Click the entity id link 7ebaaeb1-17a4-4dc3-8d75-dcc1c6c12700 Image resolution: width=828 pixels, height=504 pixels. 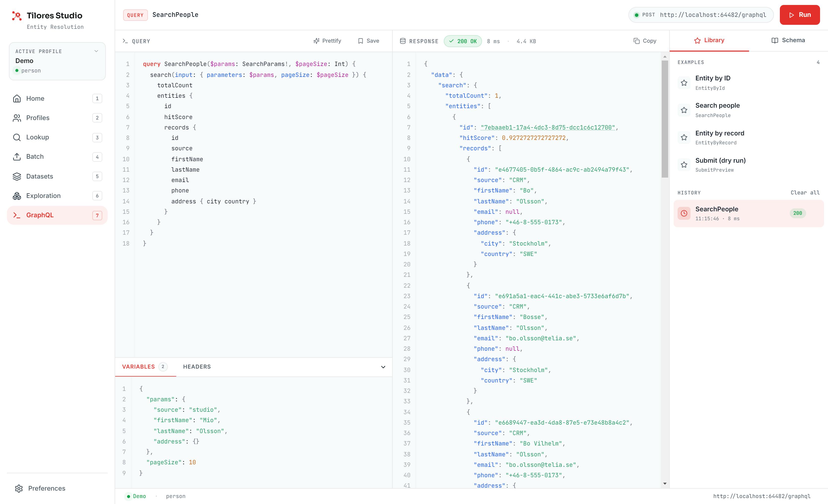coord(547,127)
